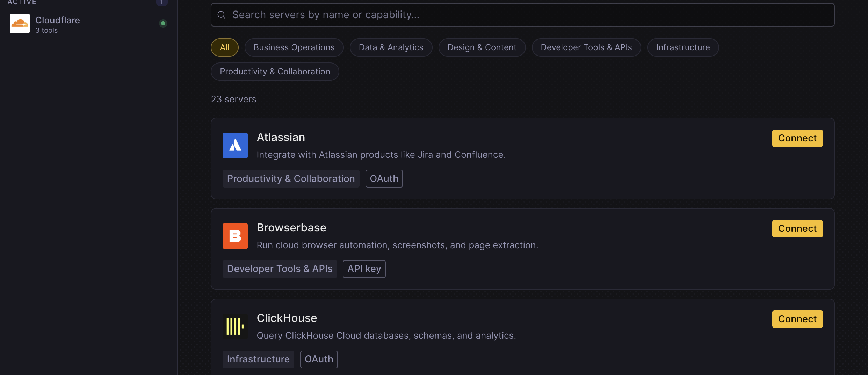The width and height of the screenshot is (868, 375).
Task: Filter by Business Operations
Action: 294,47
